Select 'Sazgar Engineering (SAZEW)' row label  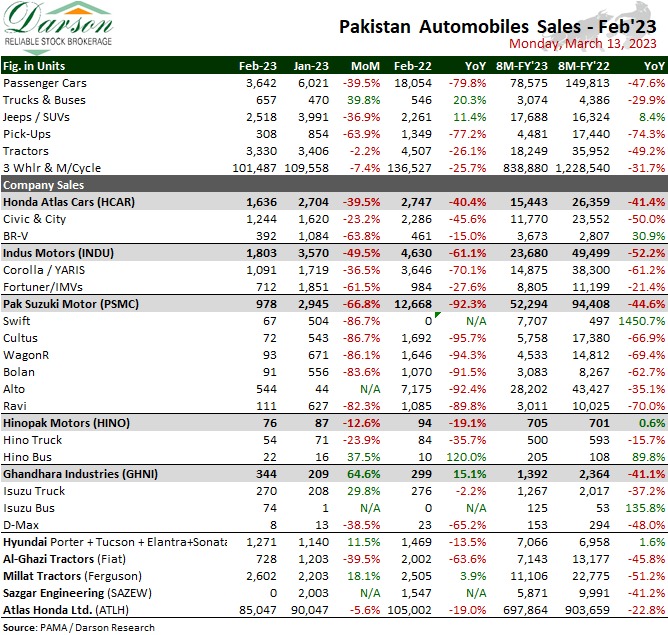coord(77,593)
